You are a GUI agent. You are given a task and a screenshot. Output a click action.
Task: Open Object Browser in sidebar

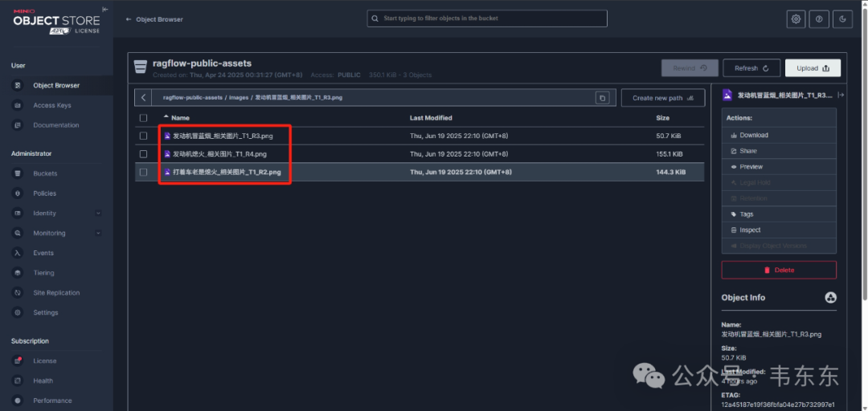[56, 85]
